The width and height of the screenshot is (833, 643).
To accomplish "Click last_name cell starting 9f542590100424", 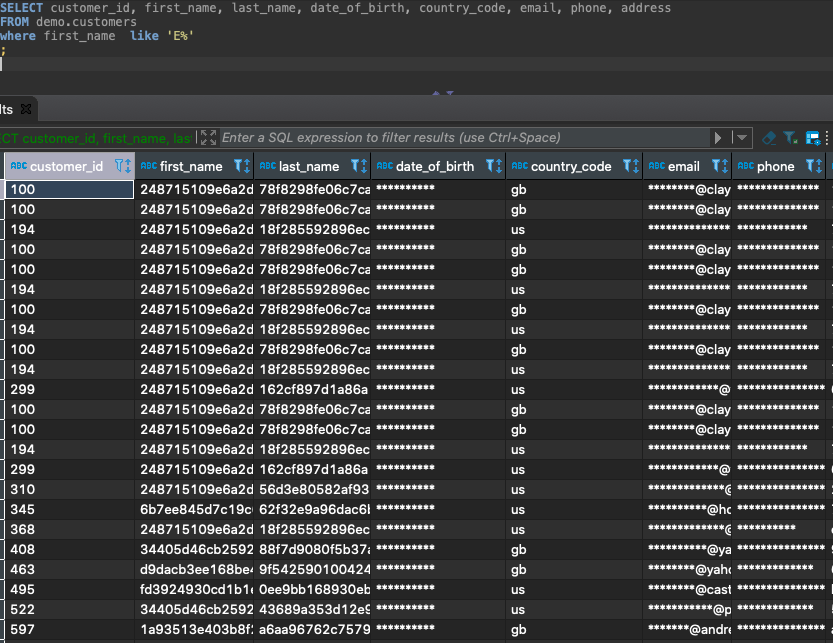I will pos(312,570).
